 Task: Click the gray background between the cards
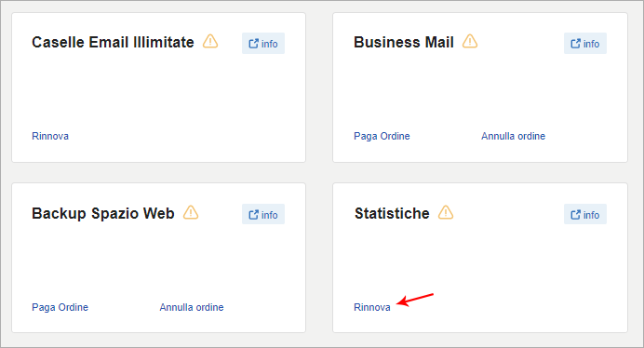319,172
